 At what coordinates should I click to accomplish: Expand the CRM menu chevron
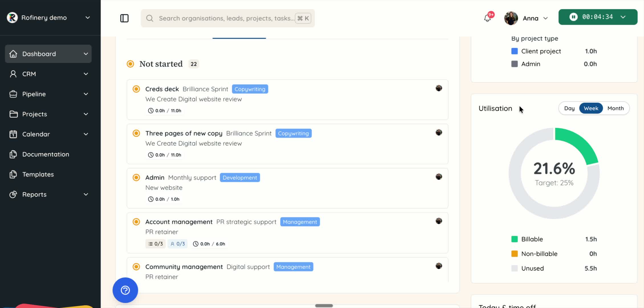pyautogui.click(x=86, y=74)
